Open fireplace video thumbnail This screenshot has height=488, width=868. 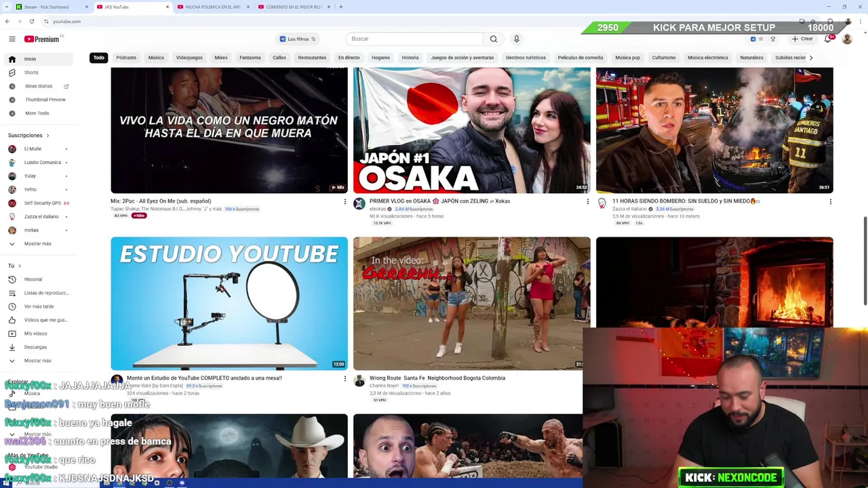pyautogui.click(x=714, y=282)
